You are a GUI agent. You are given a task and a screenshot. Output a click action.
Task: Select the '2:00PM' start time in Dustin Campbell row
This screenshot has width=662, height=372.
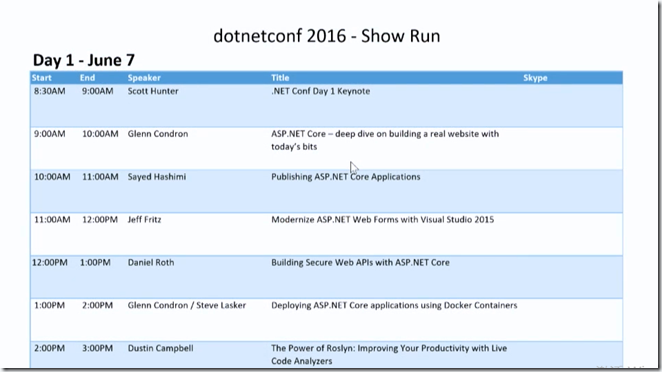click(x=49, y=348)
